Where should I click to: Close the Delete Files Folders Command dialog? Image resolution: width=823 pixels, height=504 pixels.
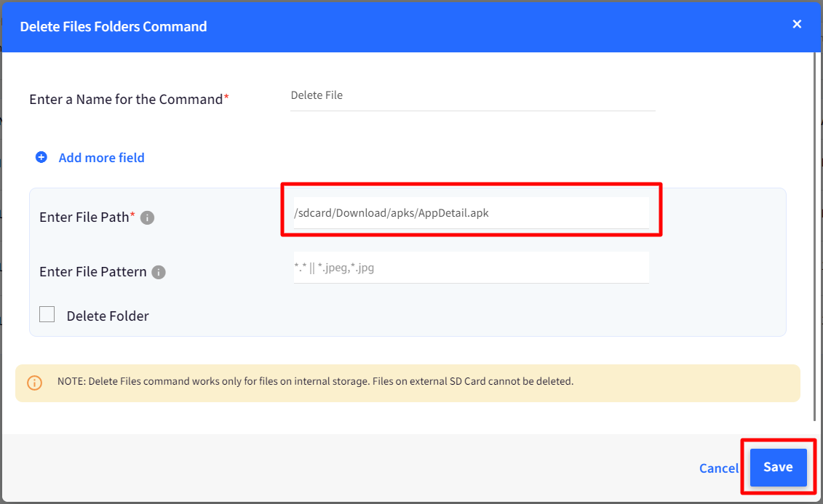click(797, 24)
